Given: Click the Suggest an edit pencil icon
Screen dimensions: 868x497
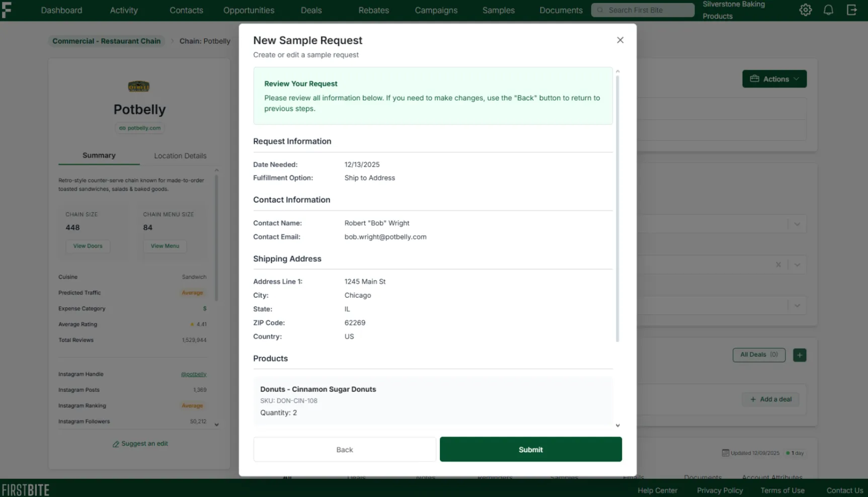Looking at the screenshot, I should click(x=116, y=444).
